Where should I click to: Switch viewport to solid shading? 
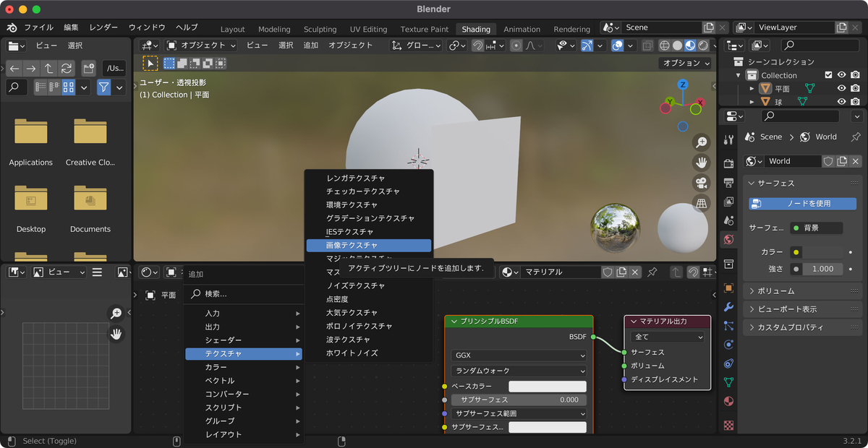coord(677,45)
